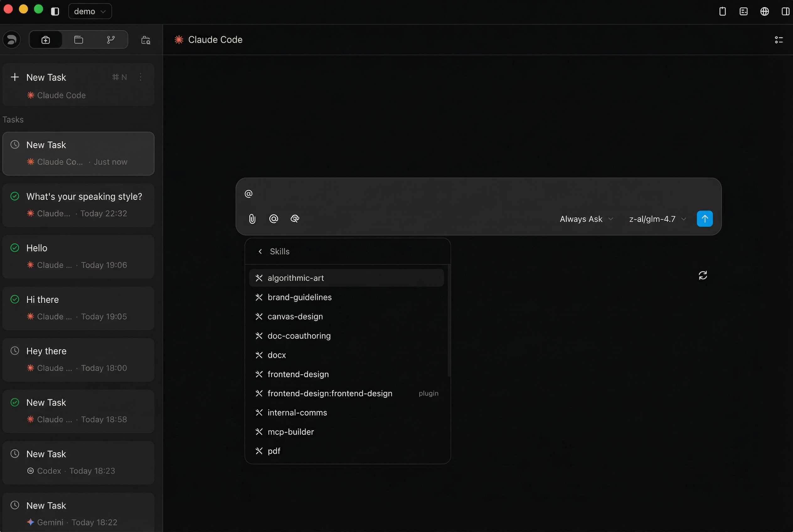This screenshot has width=793, height=532.
Task: Switch to the git branch tab
Action: pyautogui.click(x=111, y=40)
